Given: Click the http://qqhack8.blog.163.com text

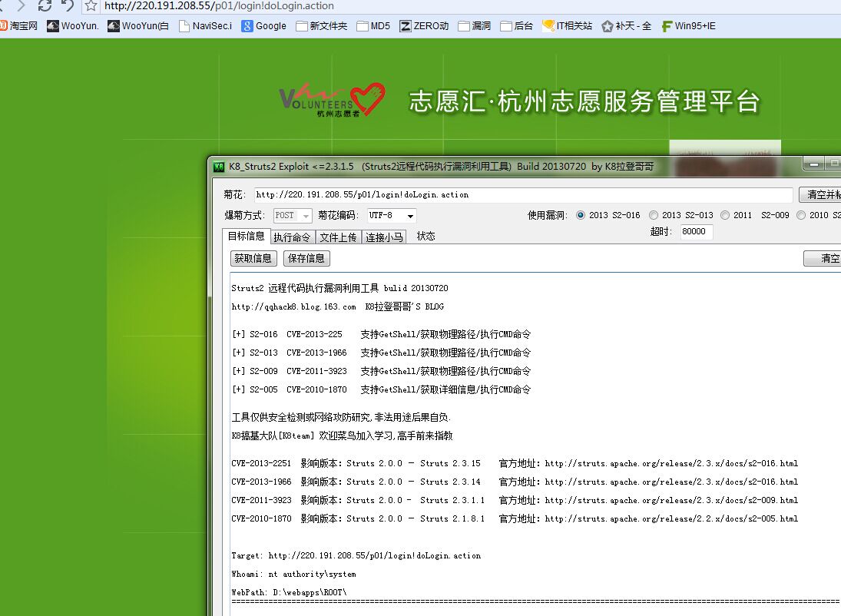Looking at the screenshot, I should click(x=294, y=307).
